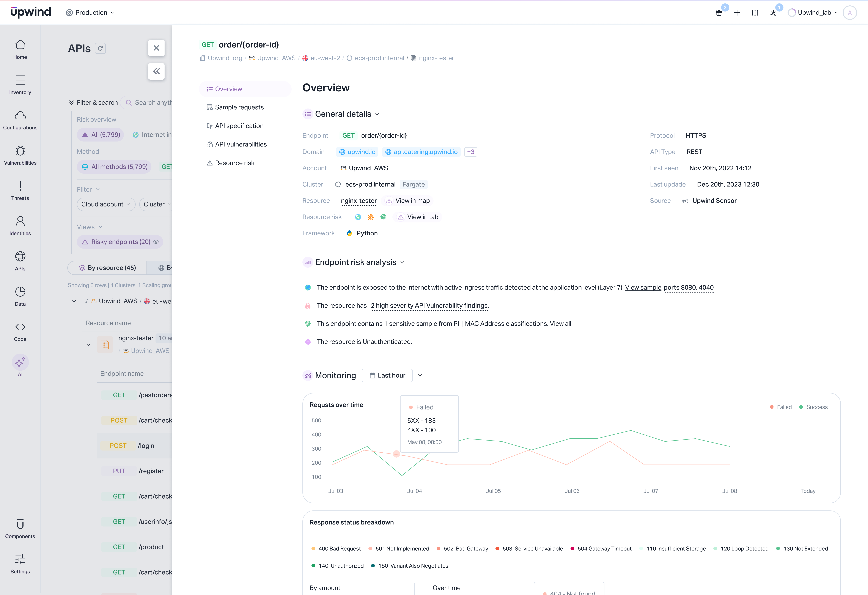The height and width of the screenshot is (595, 868).
Task: Collapse the nginx-tester resource tree row
Action: pyautogui.click(x=88, y=344)
